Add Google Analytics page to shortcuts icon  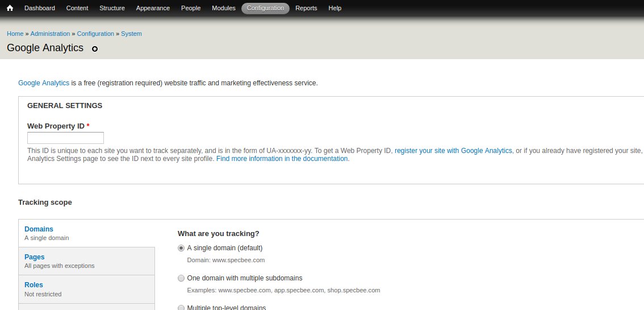95,49
